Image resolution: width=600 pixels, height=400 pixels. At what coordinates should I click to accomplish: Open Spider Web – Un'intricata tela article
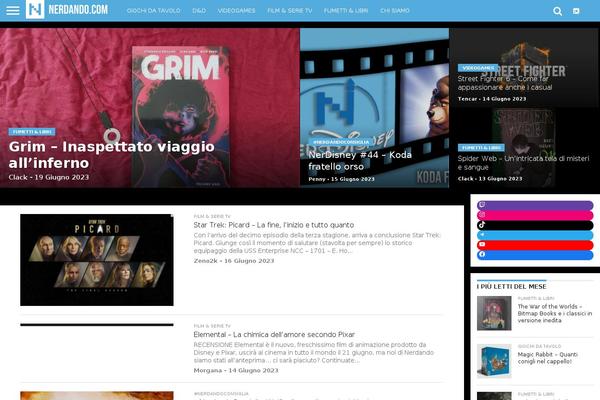523,163
